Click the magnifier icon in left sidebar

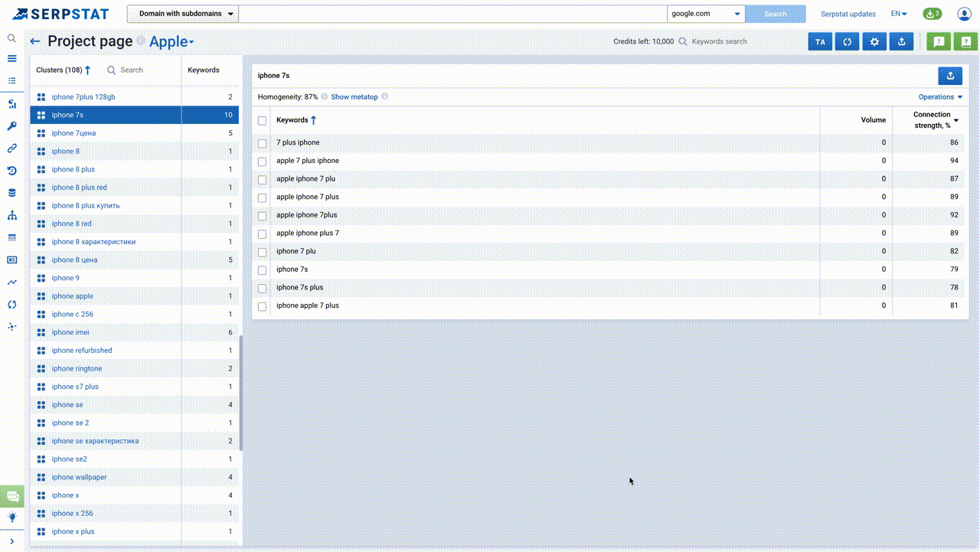coord(11,38)
